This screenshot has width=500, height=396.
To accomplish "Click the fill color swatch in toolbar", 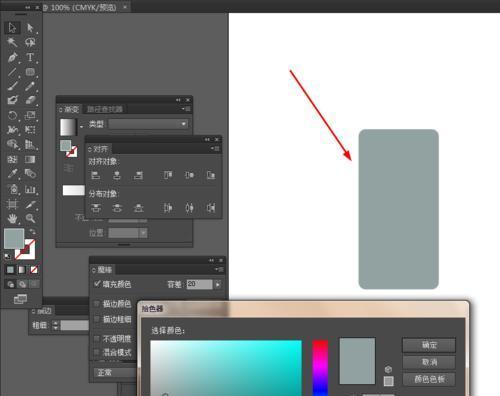I will 14,238.
